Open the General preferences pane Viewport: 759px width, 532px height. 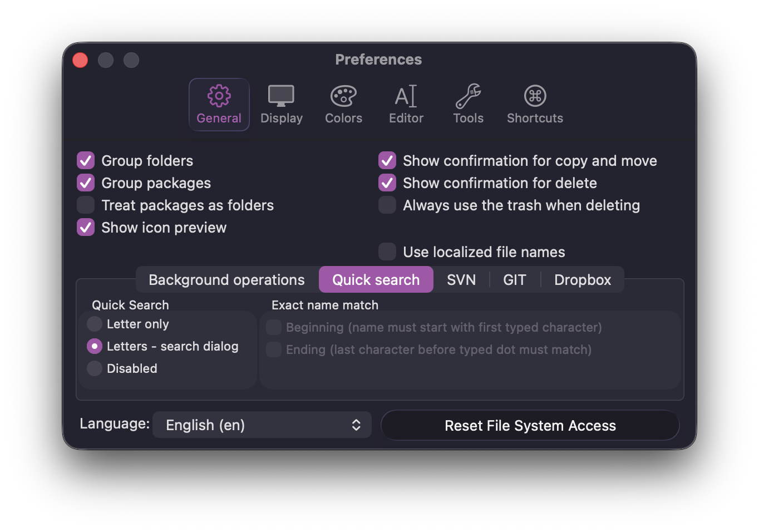click(x=219, y=105)
